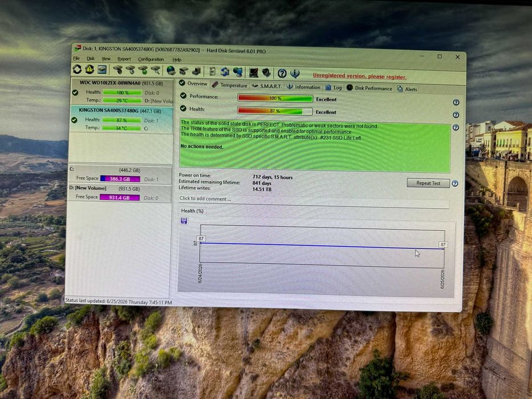
Task: Click the unregistered version register link
Action: click(x=359, y=76)
